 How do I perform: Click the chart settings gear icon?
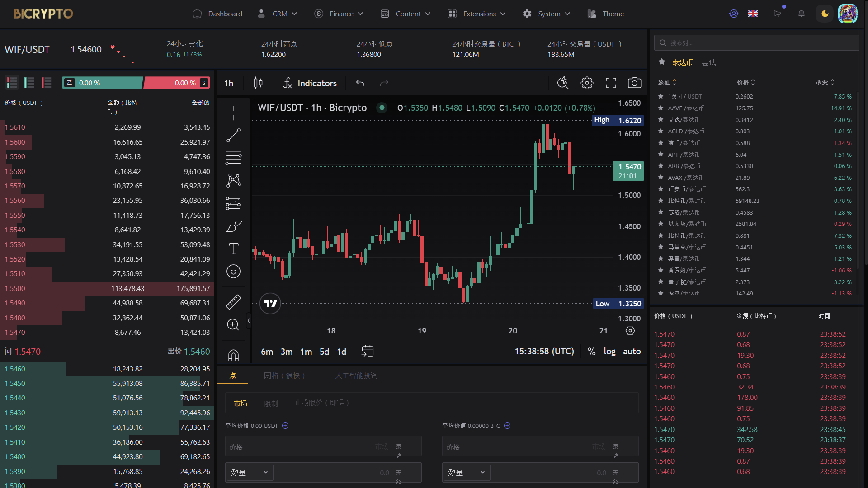click(x=587, y=83)
